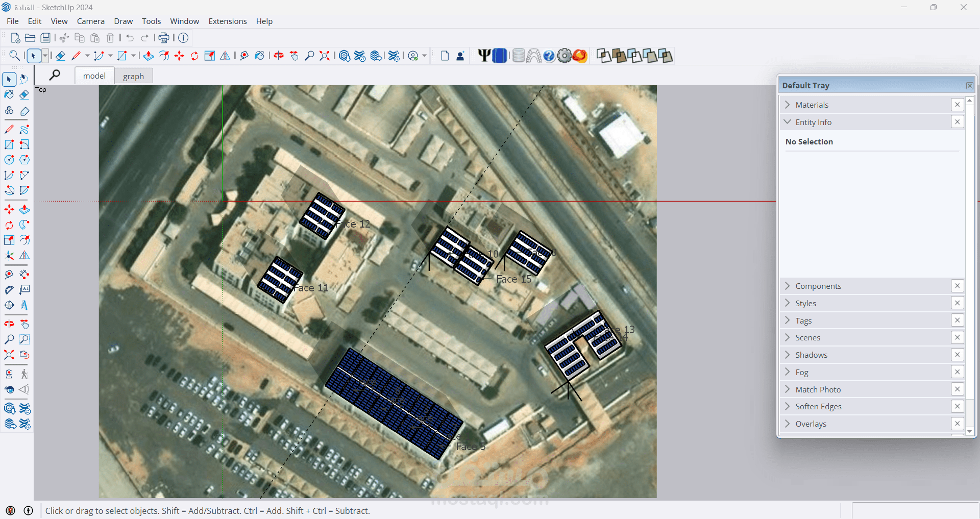Choose the Lasso Select tool
This screenshot has width=980, height=519.
24,79
